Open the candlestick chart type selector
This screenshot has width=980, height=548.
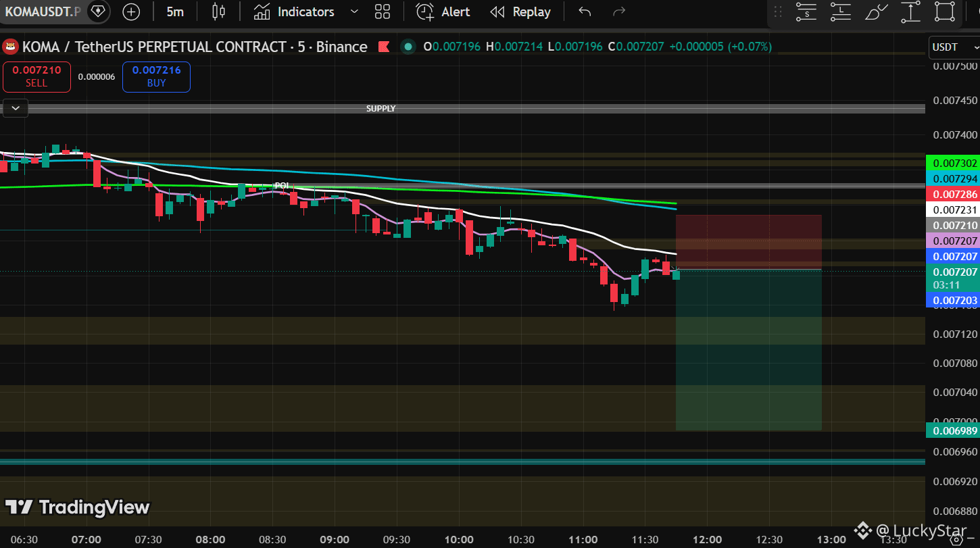click(218, 11)
